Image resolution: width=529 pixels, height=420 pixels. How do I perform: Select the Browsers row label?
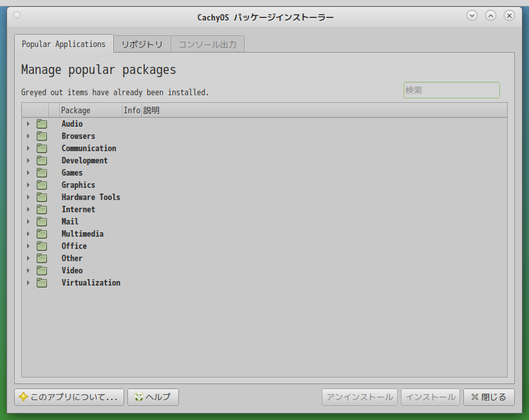pyautogui.click(x=79, y=136)
